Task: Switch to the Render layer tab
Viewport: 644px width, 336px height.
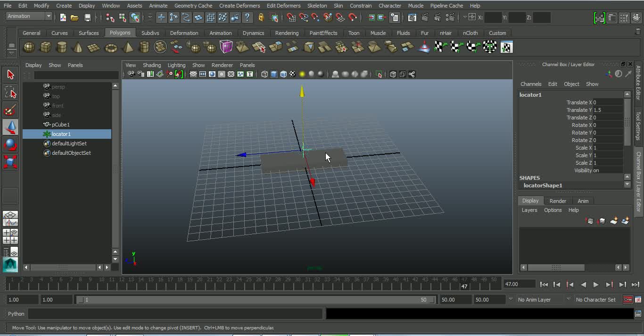Action: (x=558, y=201)
